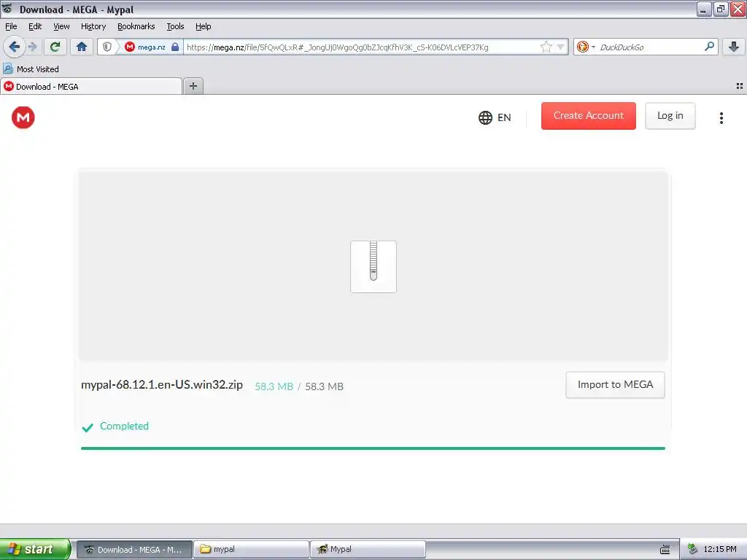Open the three-dot more options menu
Image resolution: width=747 pixels, height=560 pixels.
point(721,117)
